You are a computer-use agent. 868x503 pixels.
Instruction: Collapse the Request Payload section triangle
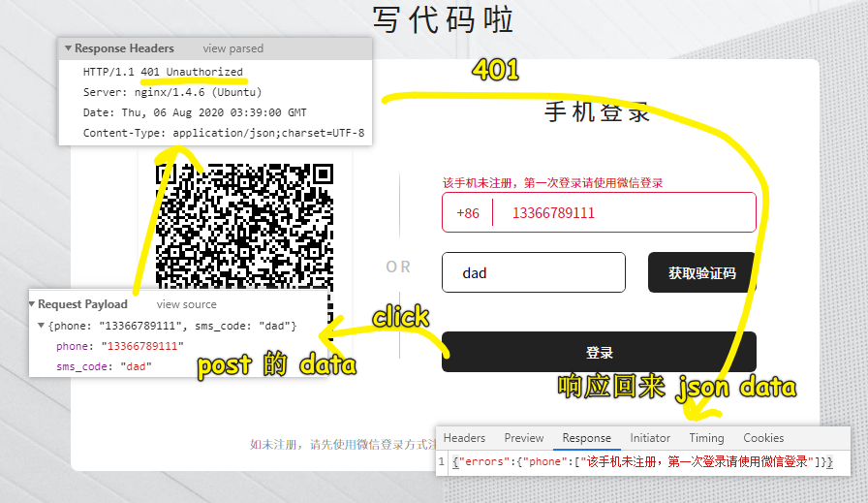point(32,304)
